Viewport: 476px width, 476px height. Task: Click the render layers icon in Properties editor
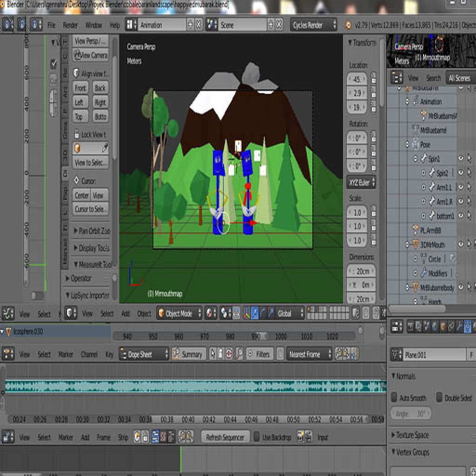(418, 327)
